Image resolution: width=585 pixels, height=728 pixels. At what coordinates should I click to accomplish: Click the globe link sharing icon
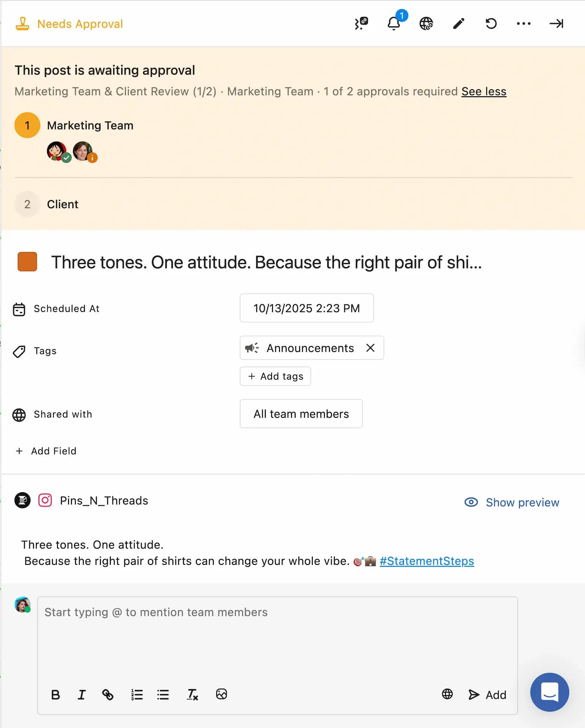pyautogui.click(x=426, y=24)
